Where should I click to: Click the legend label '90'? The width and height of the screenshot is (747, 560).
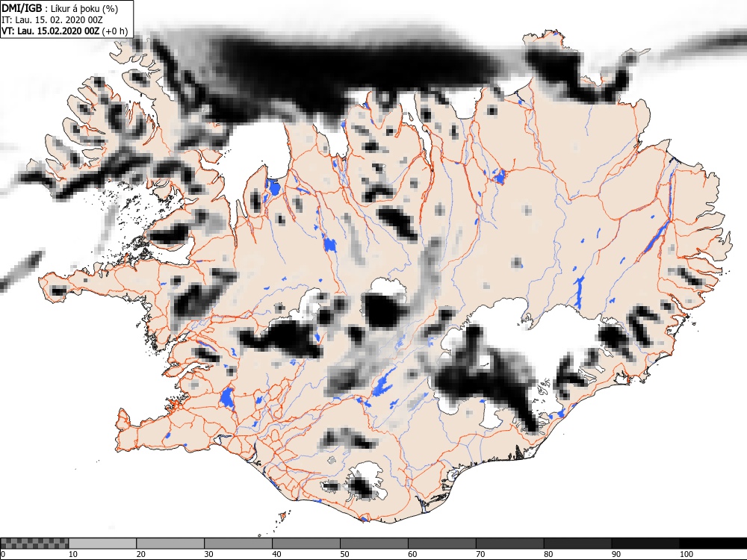616,554
